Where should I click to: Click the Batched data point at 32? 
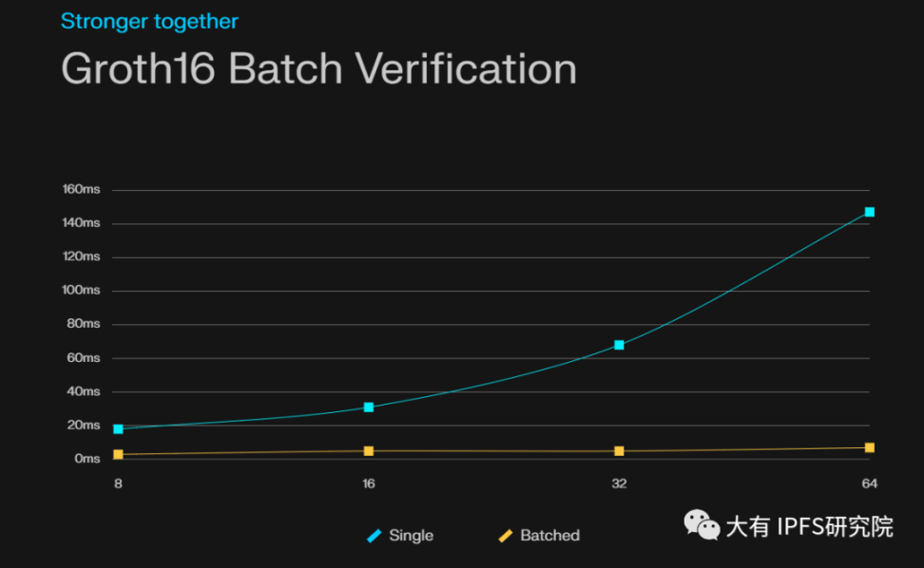[619, 451]
